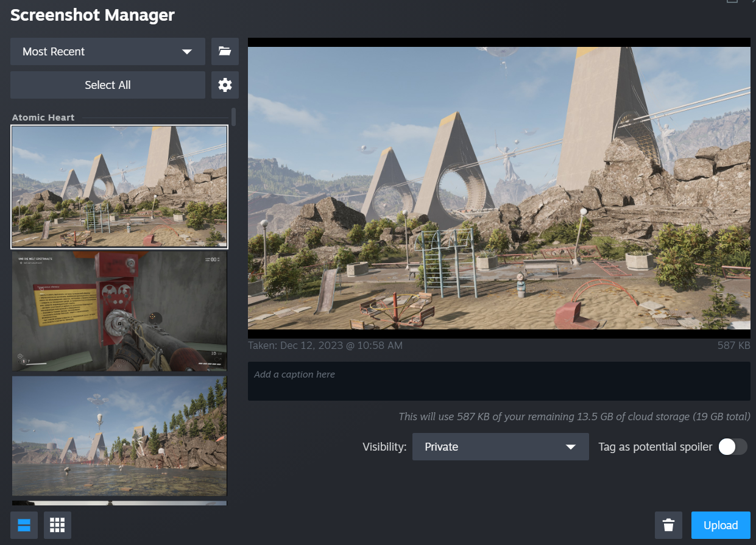The image size is (756, 545).
Task: Switch to list view layout icon
Action: point(24,525)
